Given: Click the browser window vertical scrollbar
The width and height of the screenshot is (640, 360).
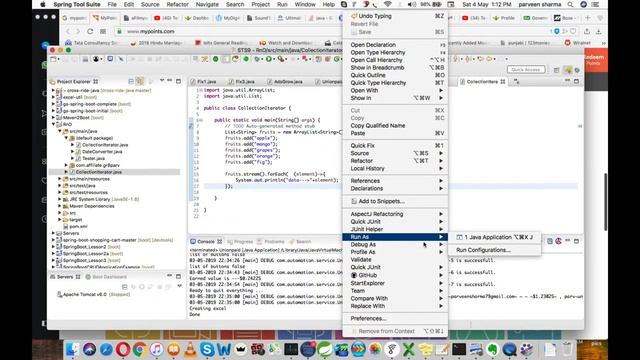Looking at the screenshot, I should (x=606, y=201).
